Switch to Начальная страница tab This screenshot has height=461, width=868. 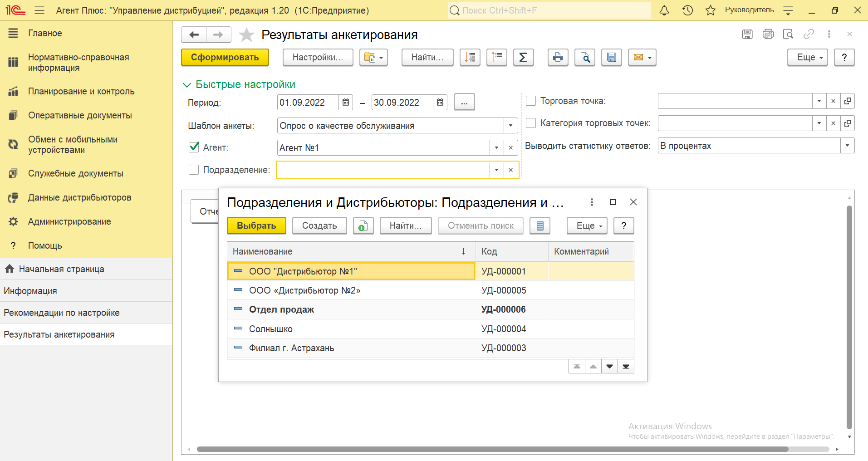coord(86,269)
